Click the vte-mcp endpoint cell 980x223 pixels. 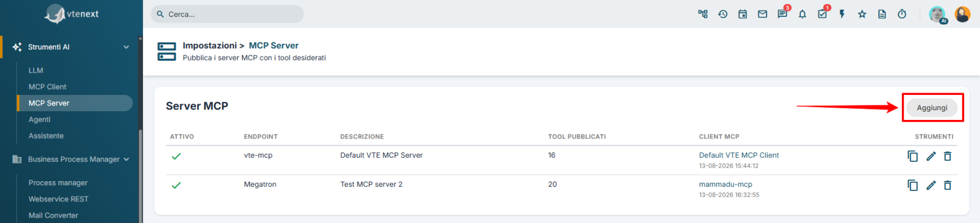(258, 155)
